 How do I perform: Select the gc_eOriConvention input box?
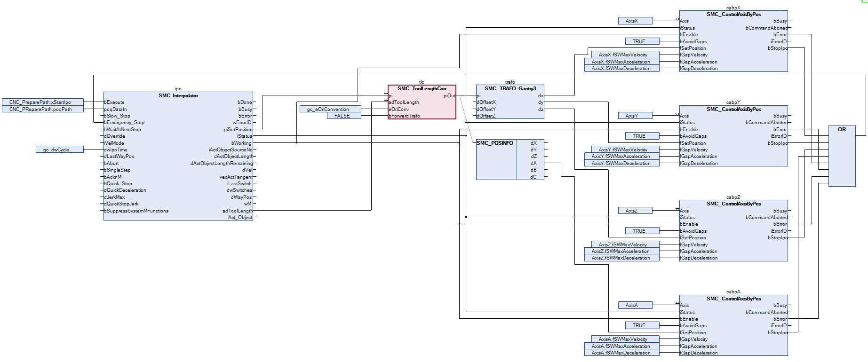(x=330, y=109)
